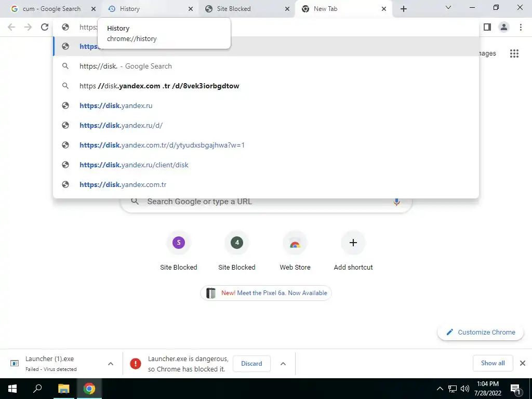Expand options for Launcher (1).exe download
This screenshot has width=532, height=399.
coord(111,363)
